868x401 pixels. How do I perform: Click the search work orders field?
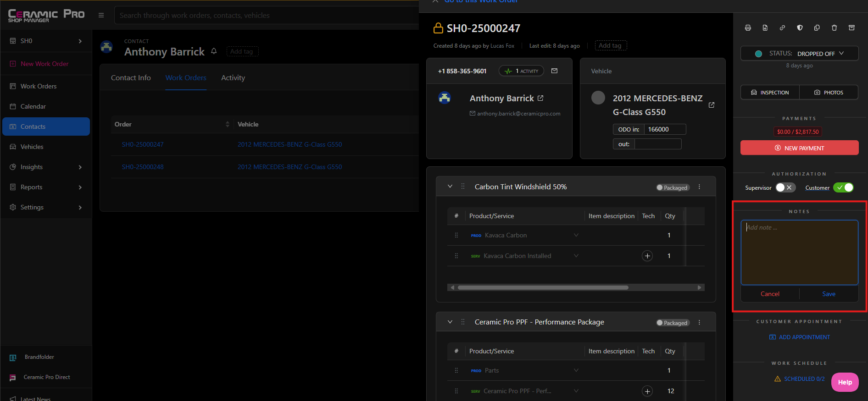[266, 15]
